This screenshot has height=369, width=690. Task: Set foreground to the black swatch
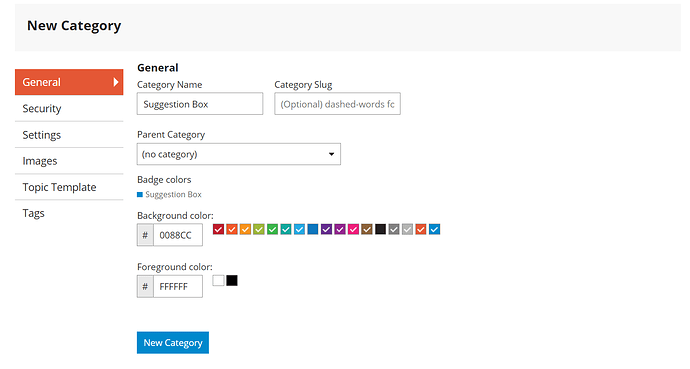pyautogui.click(x=232, y=281)
